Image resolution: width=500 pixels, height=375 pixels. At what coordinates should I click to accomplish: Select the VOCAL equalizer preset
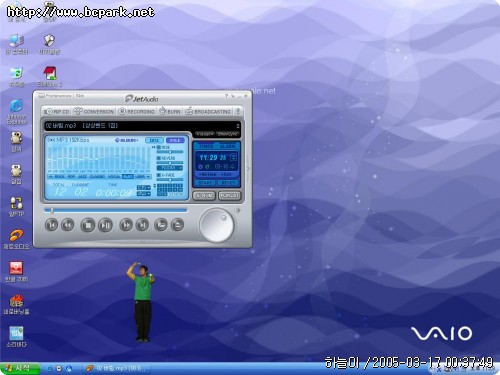[x=114, y=177]
